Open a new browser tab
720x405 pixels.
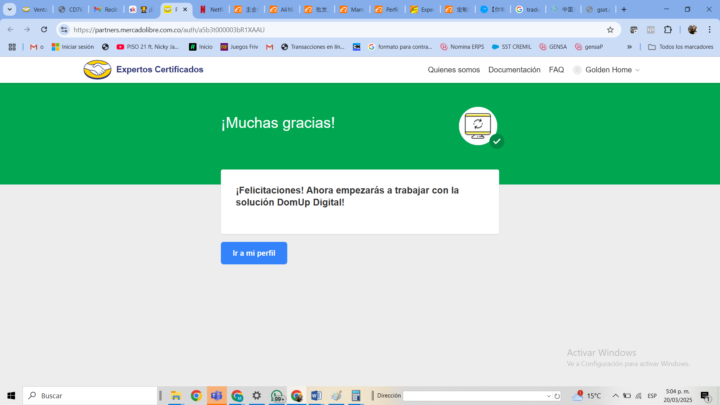tap(624, 9)
